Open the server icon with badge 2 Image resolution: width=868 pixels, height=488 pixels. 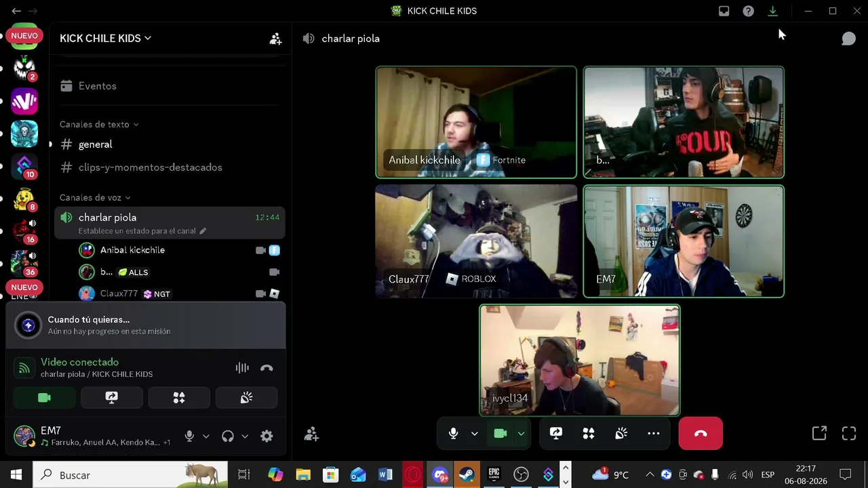24,68
